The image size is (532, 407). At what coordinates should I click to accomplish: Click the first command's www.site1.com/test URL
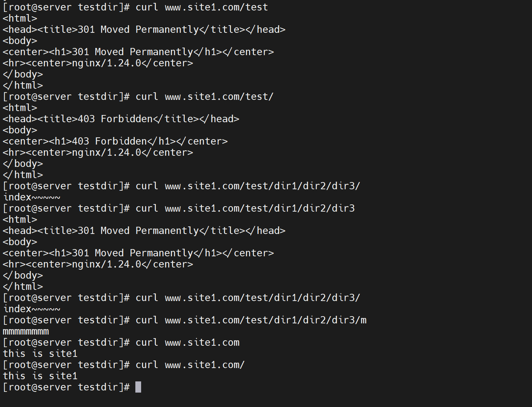(216, 7)
